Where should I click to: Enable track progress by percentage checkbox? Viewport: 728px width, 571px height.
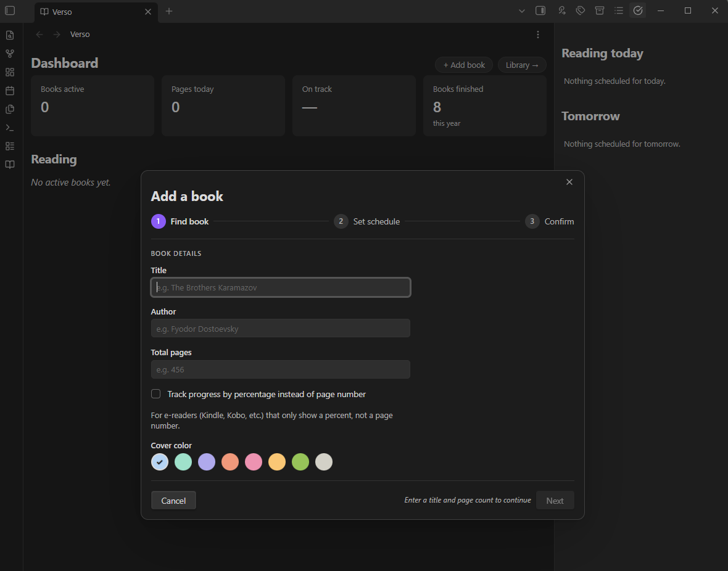[156, 394]
